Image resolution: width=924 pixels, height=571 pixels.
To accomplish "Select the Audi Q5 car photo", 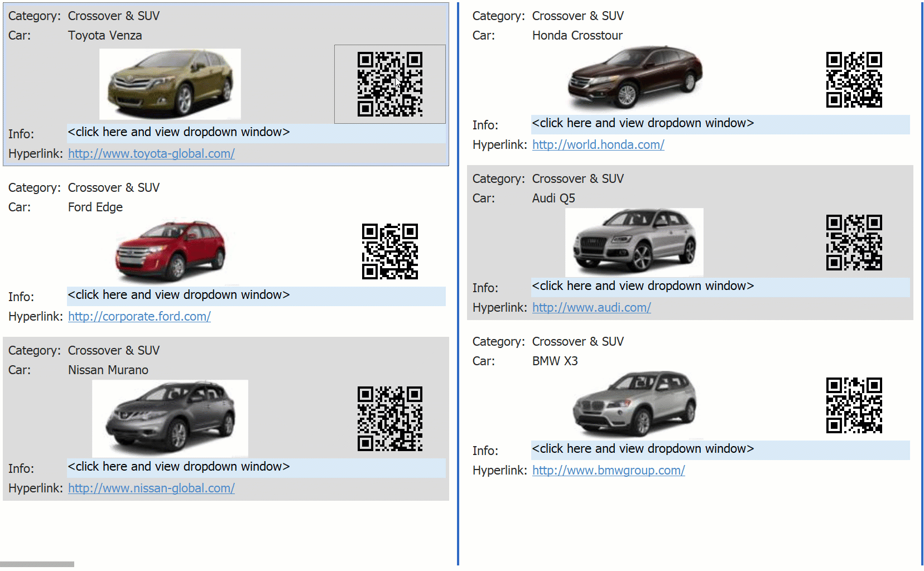I will click(x=634, y=243).
